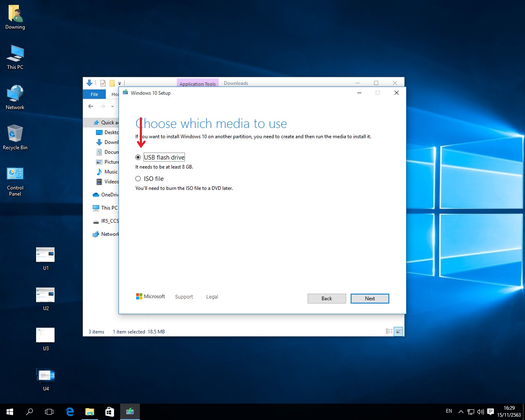Open the Support link in setup

point(184,297)
